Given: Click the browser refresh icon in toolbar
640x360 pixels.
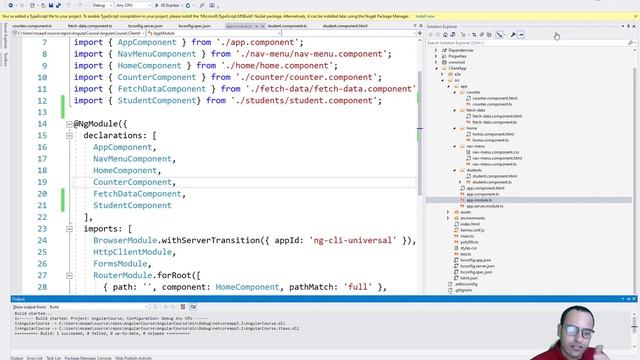Looking at the screenshot, I should tap(188, 5).
